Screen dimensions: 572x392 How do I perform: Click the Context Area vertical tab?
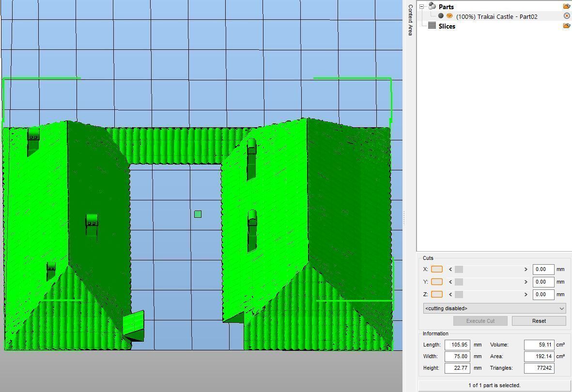tap(410, 20)
